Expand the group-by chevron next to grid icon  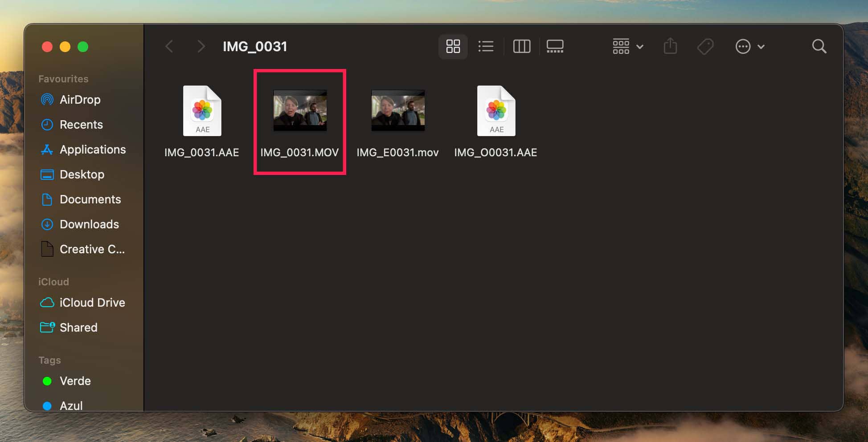point(640,46)
